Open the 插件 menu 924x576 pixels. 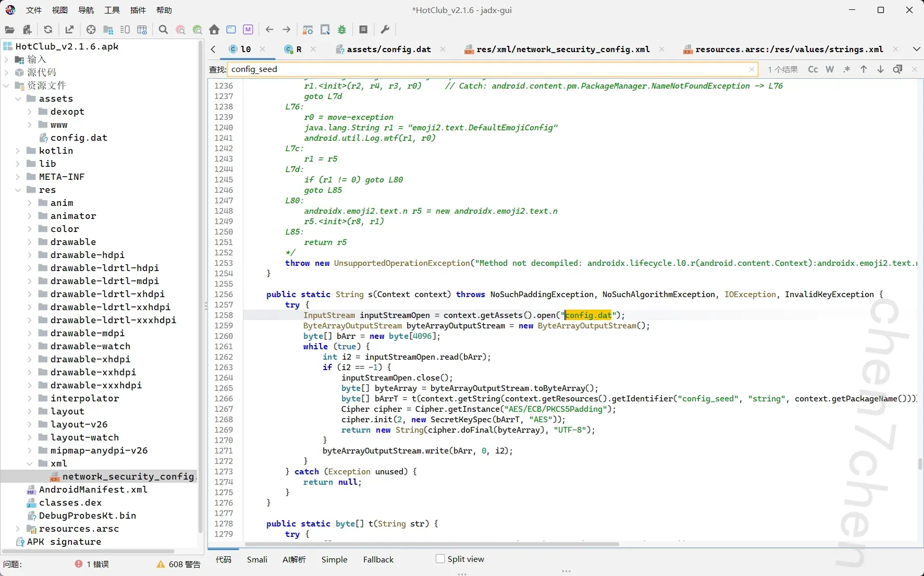(x=138, y=10)
